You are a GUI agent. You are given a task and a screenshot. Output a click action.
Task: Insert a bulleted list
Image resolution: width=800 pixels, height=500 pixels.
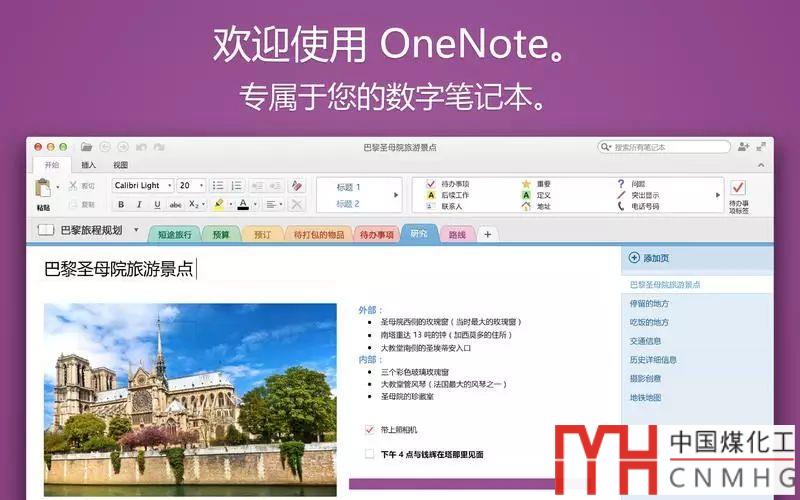pyautogui.click(x=218, y=185)
